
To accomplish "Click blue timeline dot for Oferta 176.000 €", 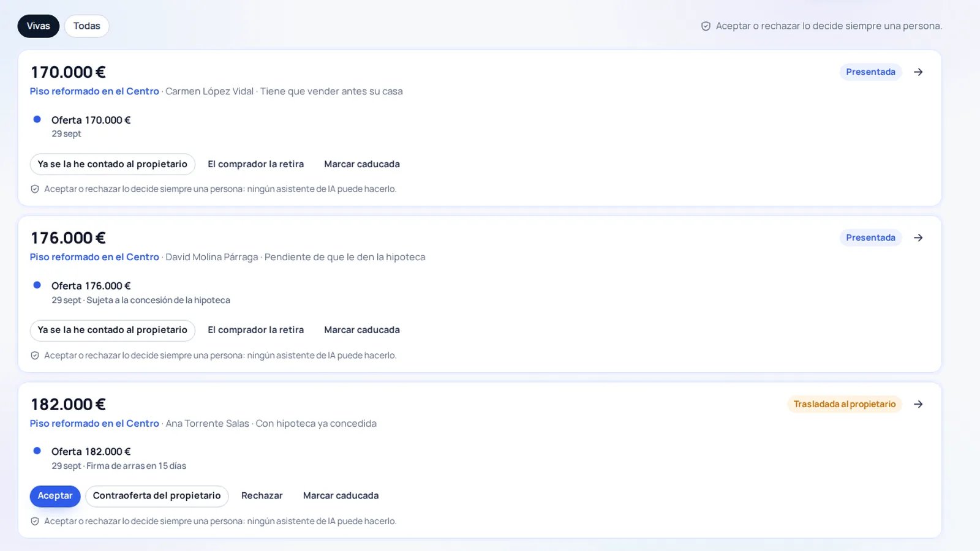I will point(37,285).
